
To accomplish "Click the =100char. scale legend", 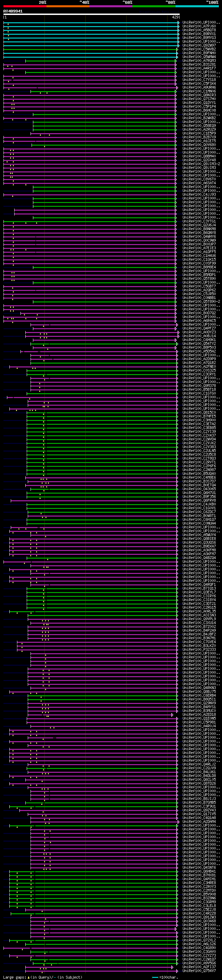I will click(x=165, y=977).
